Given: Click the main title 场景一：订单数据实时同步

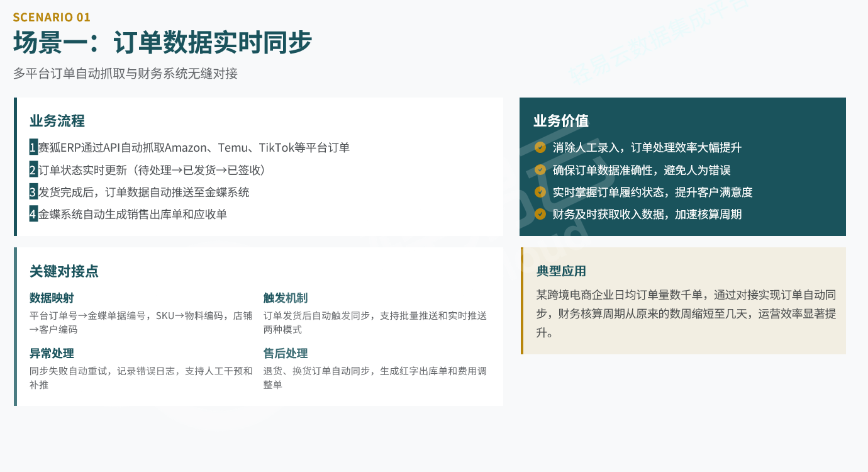Looking at the screenshot, I should click(x=162, y=43).
